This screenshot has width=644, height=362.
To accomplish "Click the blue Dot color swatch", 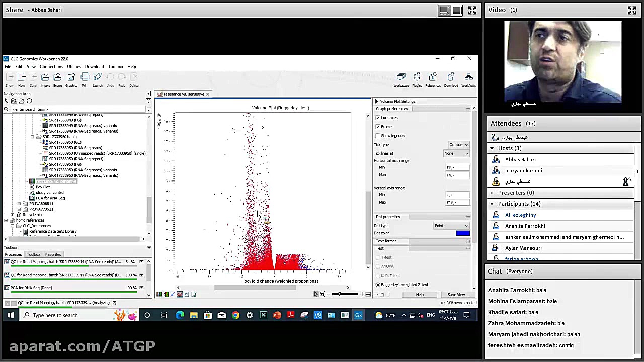I will (462, 233).
